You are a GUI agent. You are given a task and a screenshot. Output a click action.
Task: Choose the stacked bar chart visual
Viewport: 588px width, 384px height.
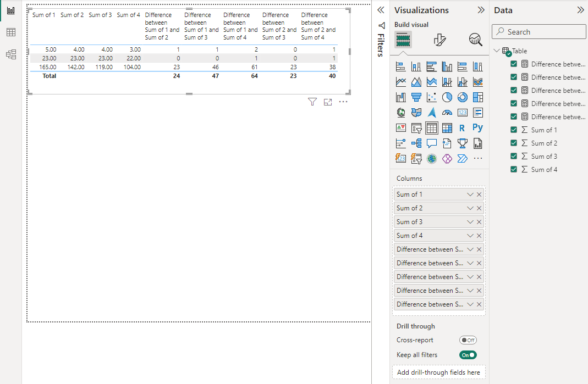click(x=401, y=66)
